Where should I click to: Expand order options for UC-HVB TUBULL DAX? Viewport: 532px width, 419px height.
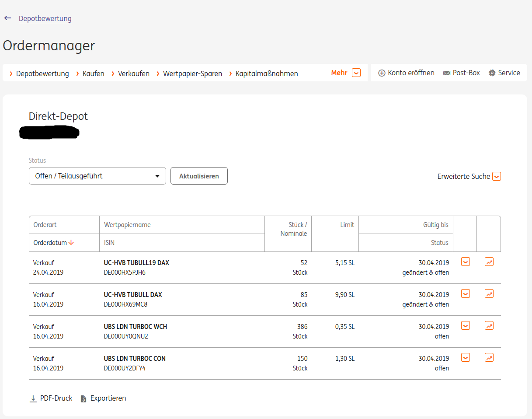tap(466, 293)
